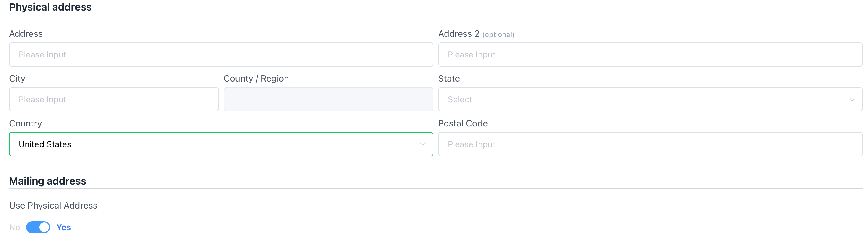Click the "Address 2" field label
The height and width of the screenshot is (239, 868).
coord(459,34)
